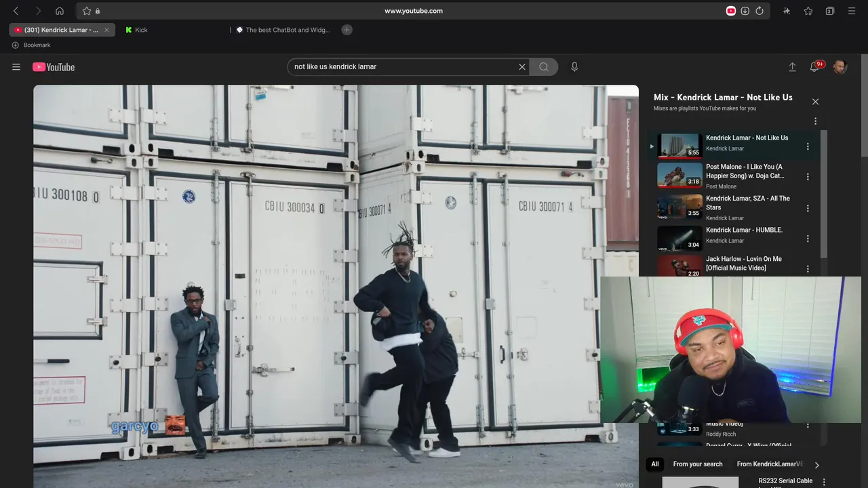Viewport: 868px width, 488px height.
Task: Open the bookmarks star icon in the toolbar
Action: [808, 11]
